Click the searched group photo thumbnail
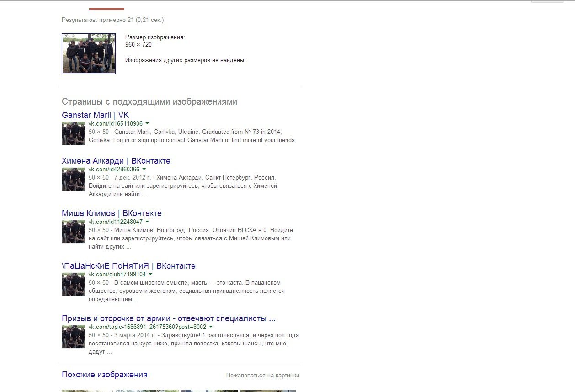This screenshot has width=575, height=392. click(89, 53)
